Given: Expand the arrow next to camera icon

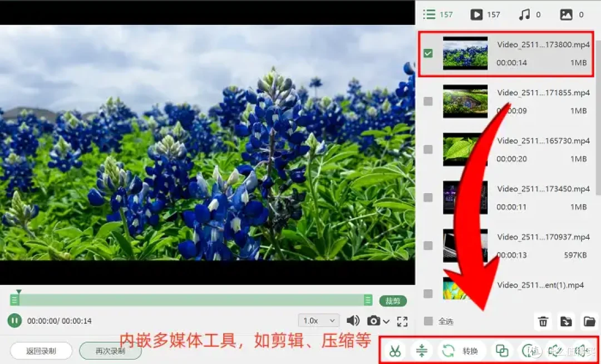Looking at the screenshot, I should (x=386, y=322).
